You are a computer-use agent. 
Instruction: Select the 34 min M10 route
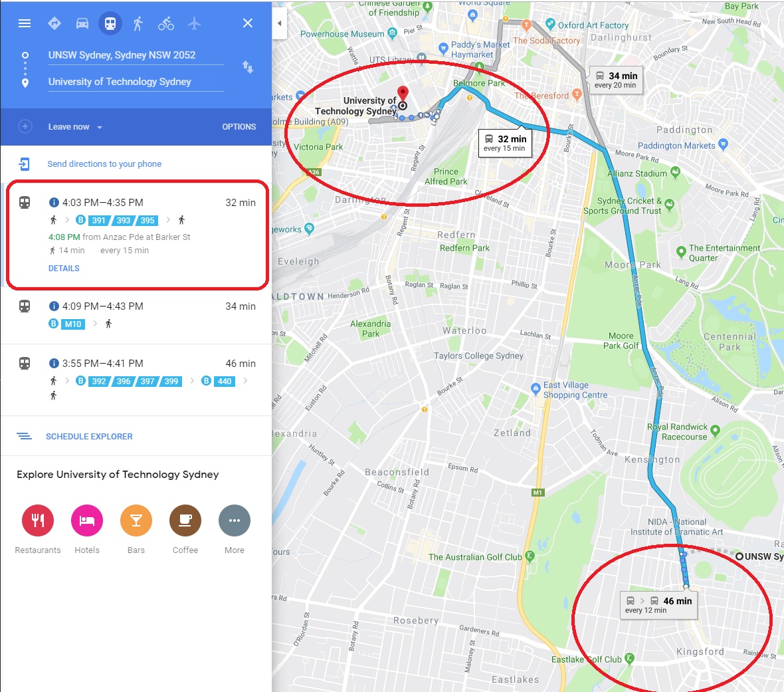click(136, 316)
